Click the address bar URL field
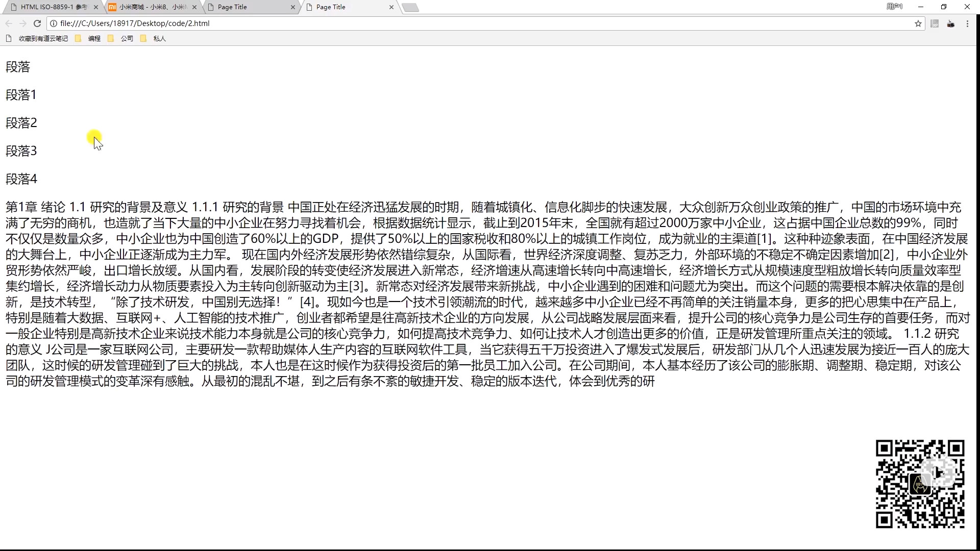This screenshot has height=551, width=980. 459,23
